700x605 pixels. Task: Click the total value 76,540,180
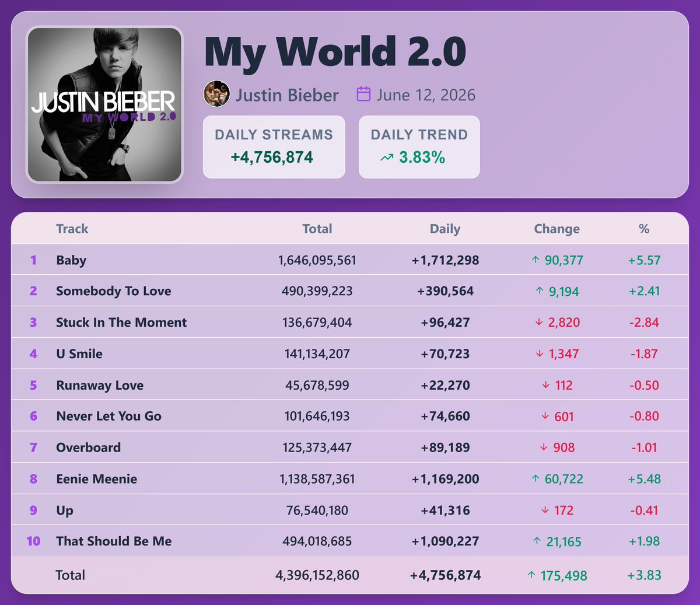317,510
